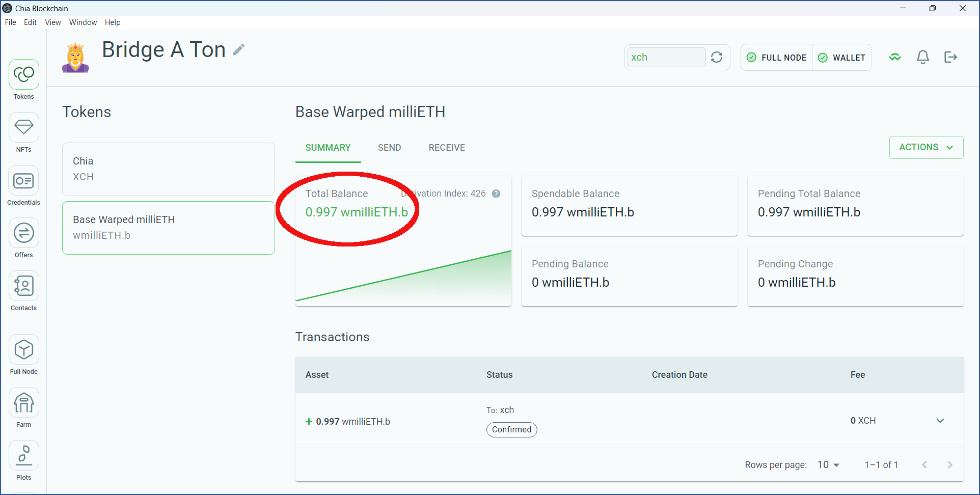Click the xch address input field
980x495 pixels.
pyautogui.click(x=665, y=57)
